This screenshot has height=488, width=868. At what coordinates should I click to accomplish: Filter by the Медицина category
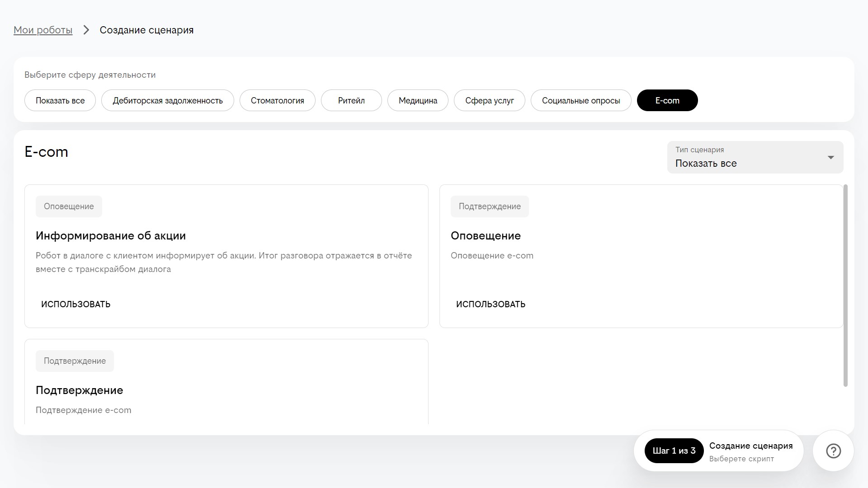click(418, 100)
